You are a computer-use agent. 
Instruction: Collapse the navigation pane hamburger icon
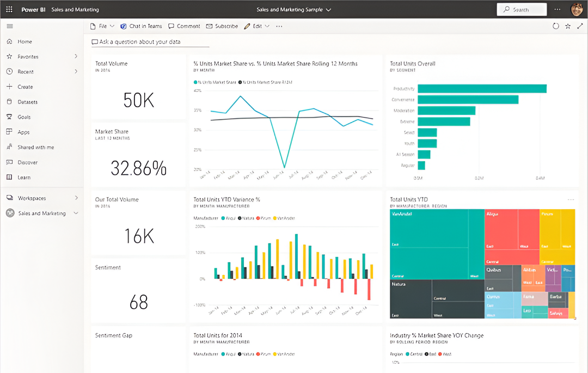coord(10,26)
